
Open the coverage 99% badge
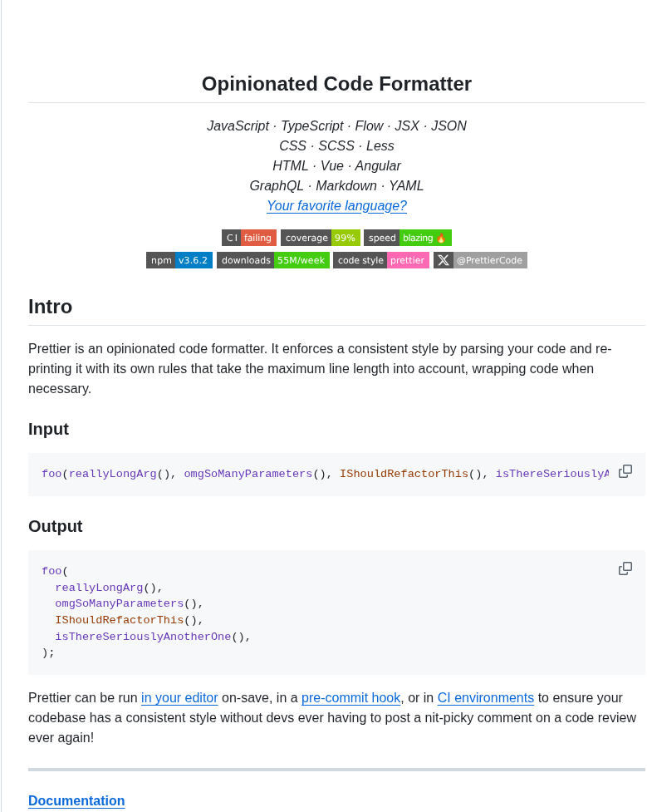[x=320, y=238]
